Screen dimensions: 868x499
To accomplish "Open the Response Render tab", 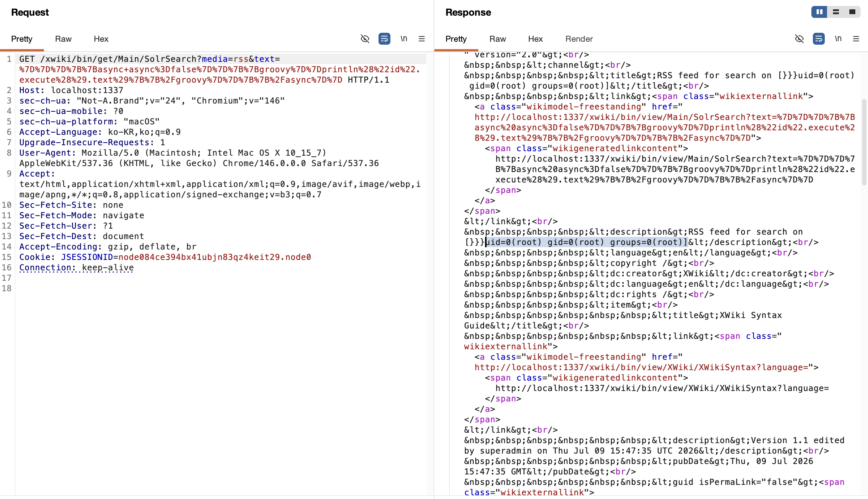I will [579, 39].
